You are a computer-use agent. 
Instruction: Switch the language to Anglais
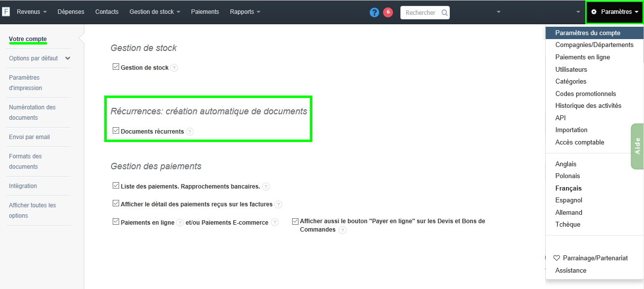565,163
